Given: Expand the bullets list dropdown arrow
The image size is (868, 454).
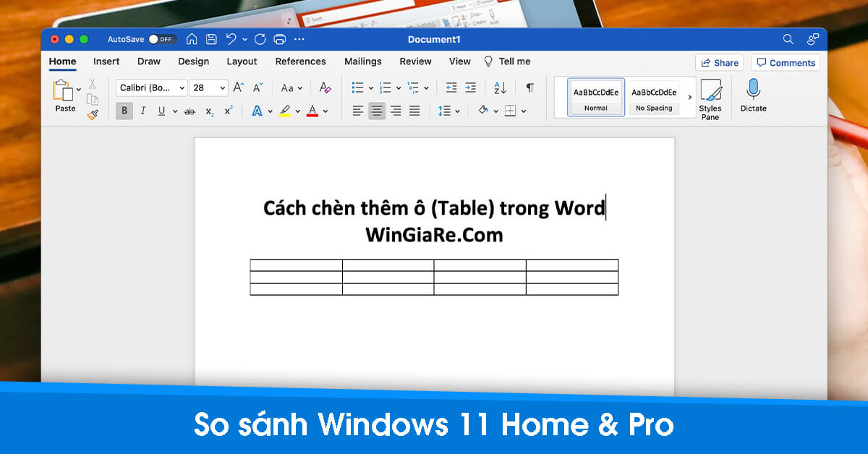Looking at the screenshot, I should point(371,88).
